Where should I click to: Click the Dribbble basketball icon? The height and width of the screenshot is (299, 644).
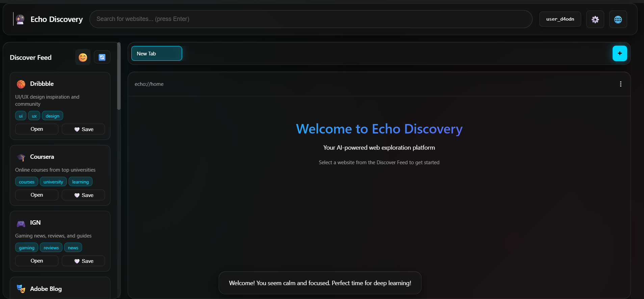[21, 84]
